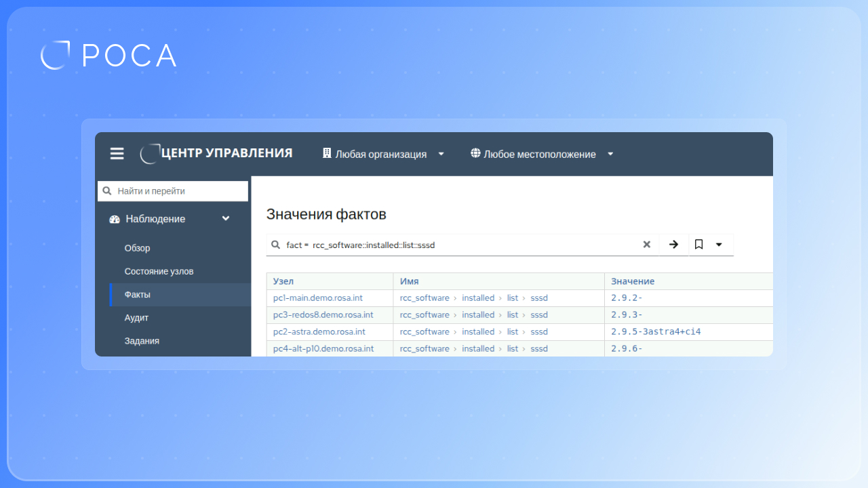Run search with the arrow button
Screen dimensions: 868x488
click(673, 245)
